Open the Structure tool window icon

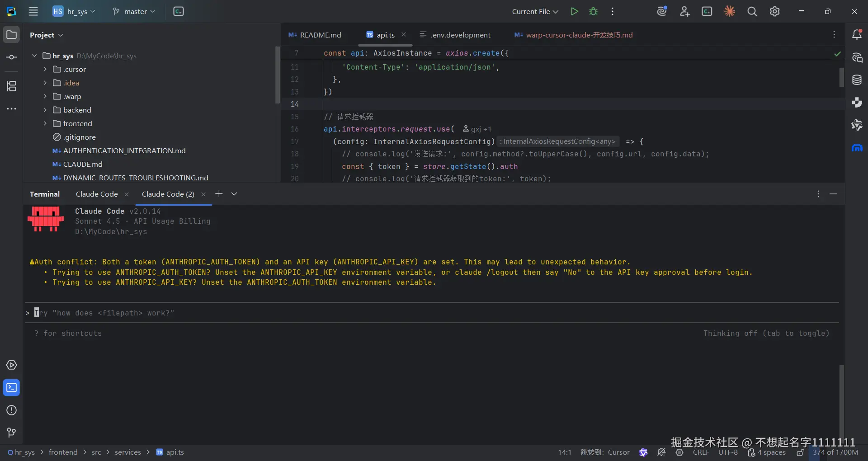(x=11, y=86)
